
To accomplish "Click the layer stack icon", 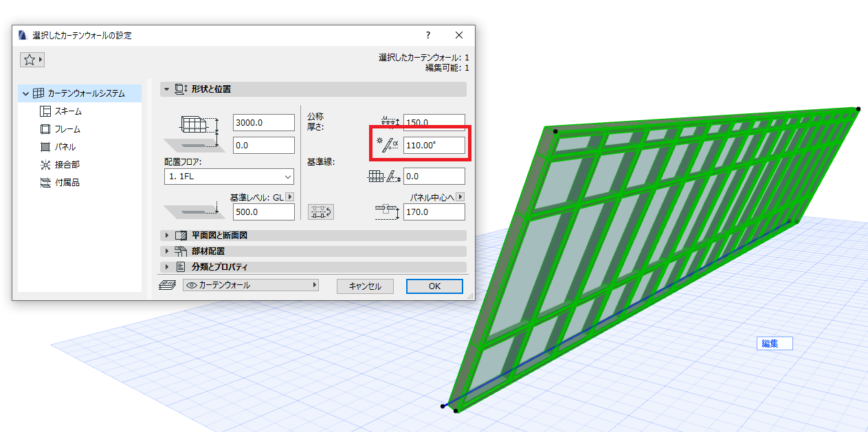I will [x=168, y=285].
